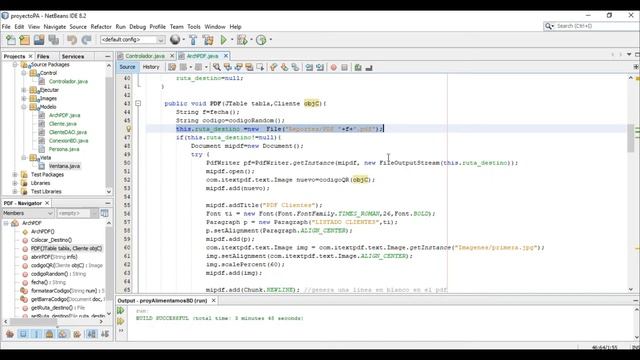Image resolution: width=640 pixels, height=360 pixels.
Task: Click the Debug Project toolbar icon
Action: pos(242,40)
